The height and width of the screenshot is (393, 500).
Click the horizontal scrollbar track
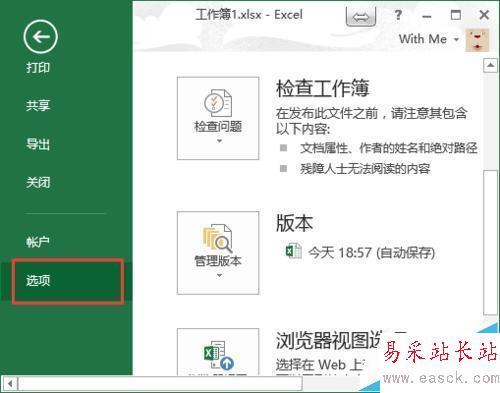[160, 383]
